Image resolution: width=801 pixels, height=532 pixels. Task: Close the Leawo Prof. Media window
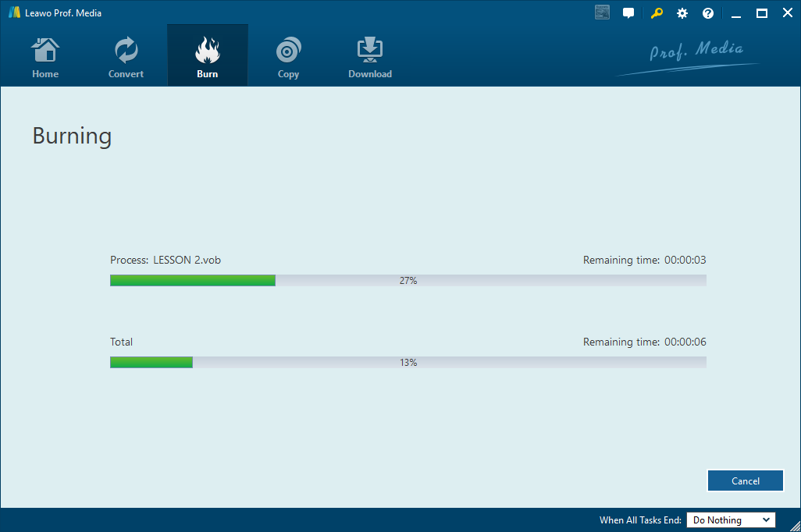point(787,12)
